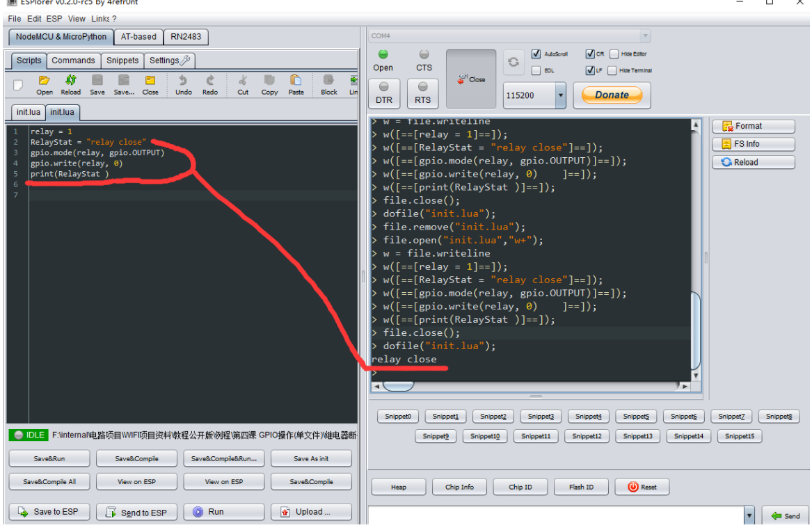The image size is (812, 530).
Task: Switch to the RN2483 tab
Action: coord(186,37)
